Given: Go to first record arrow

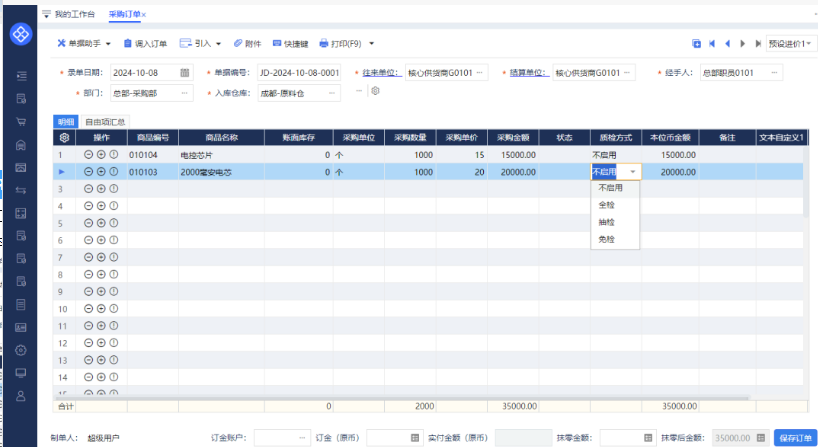Looking at the screenshot, I should coord(712,44).
